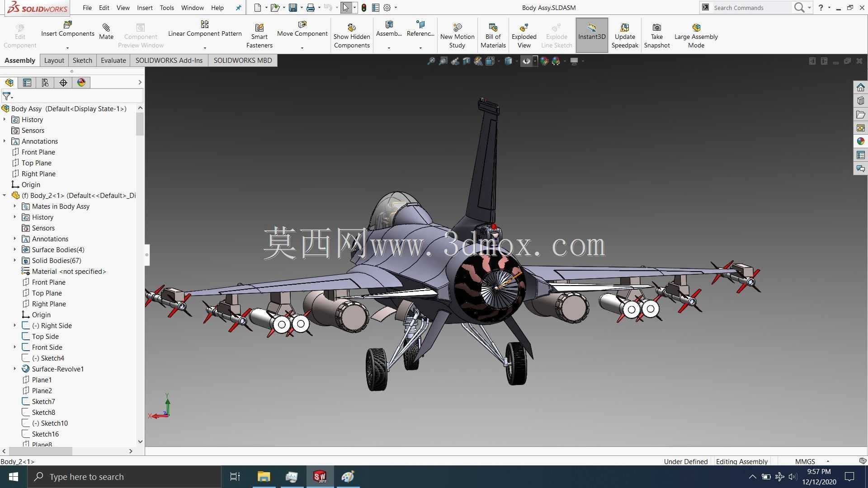Open the Insert Components dropdown arrow
Image resolution: width=868 pixels, height=488 pixels.
67,48
